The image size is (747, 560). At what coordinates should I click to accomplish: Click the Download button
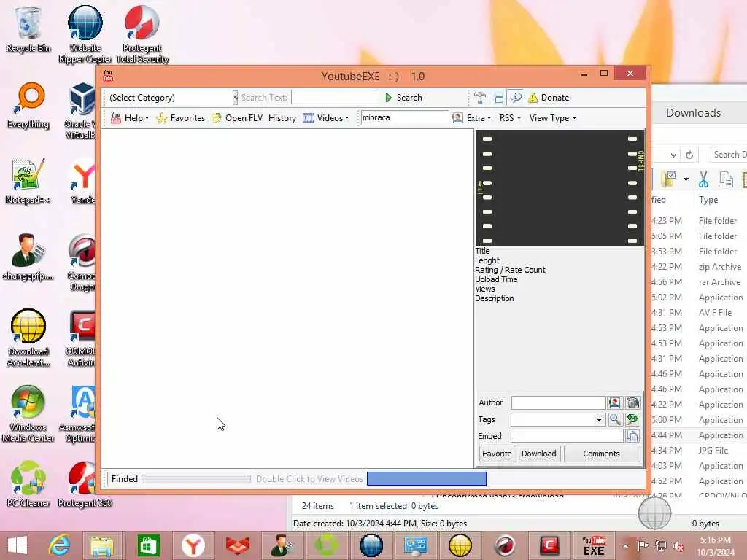click(x=539, y=454)
